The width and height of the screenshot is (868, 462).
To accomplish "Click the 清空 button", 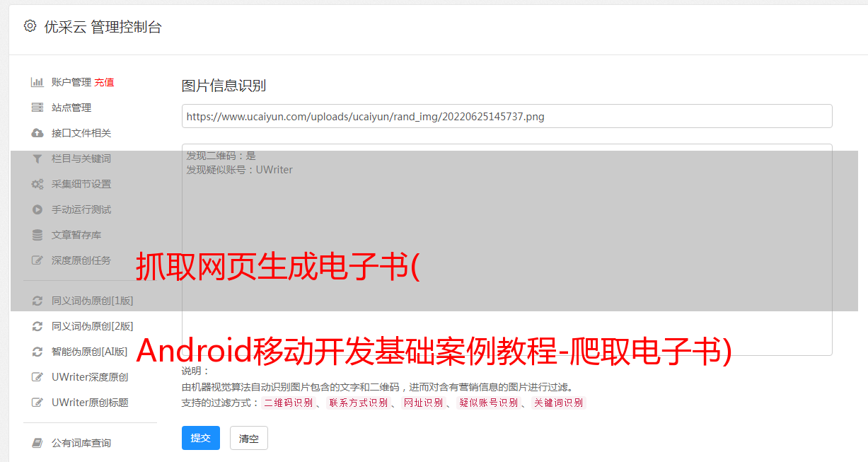I will click(249, 438).
